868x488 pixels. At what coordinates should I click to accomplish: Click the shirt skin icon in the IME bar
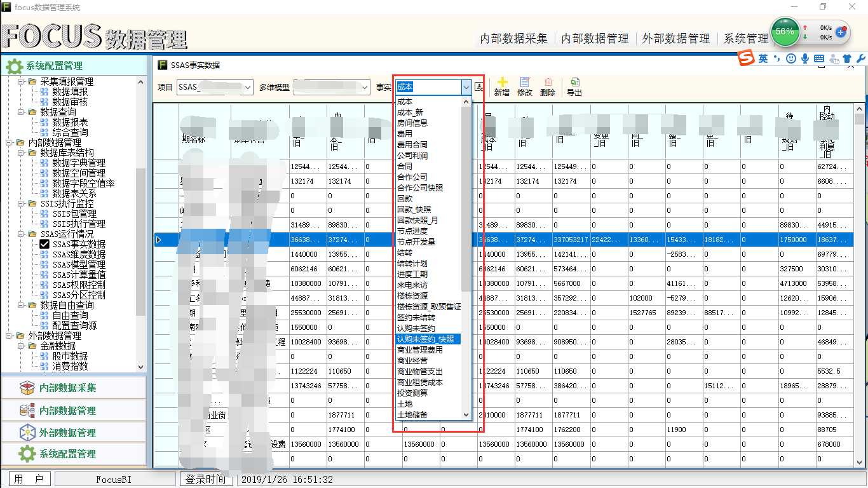click(847, 58)
